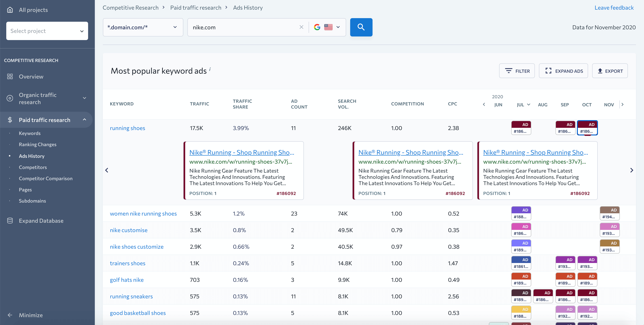Open the third ad card's Nike Running title
This screenshot has width=644, height=325.
pyautogui.click(x=535, y=152)
